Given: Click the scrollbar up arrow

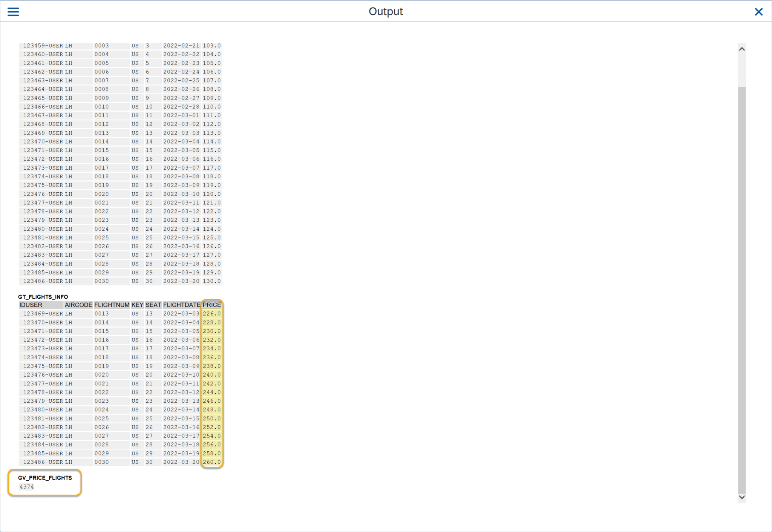Looking at the screenshot, I should tap(741, 48).
